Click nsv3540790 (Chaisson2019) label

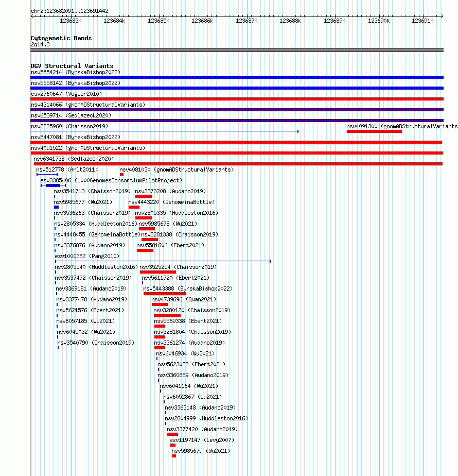coord(96,343)
